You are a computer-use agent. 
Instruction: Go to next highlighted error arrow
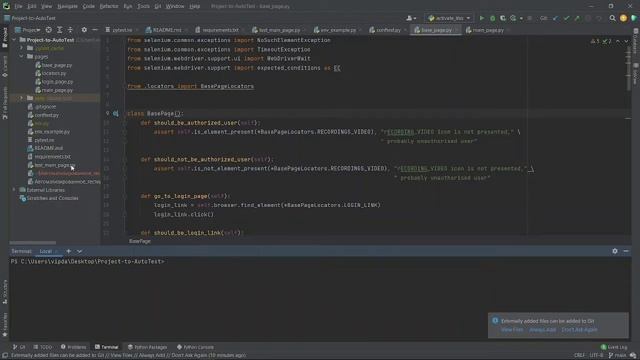point(626,41)
